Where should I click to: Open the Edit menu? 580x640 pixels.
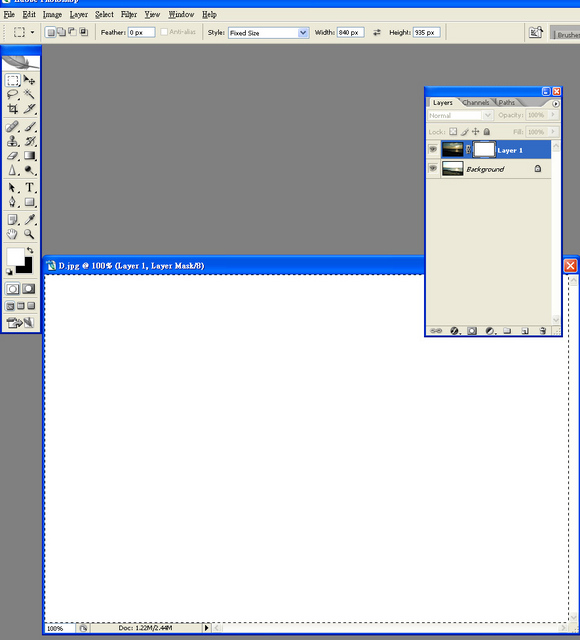[29, 15]
